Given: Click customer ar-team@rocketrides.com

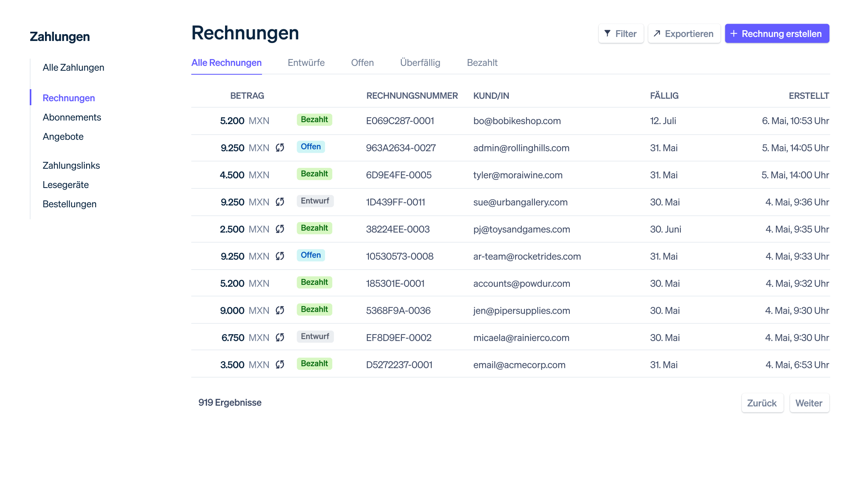Looking at the screenshot, I should pos(527,256).
